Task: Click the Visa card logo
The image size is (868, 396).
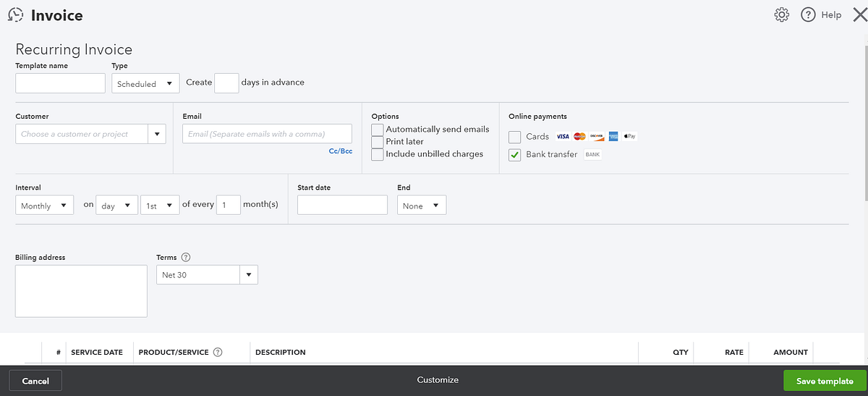Action: [563, 136]
